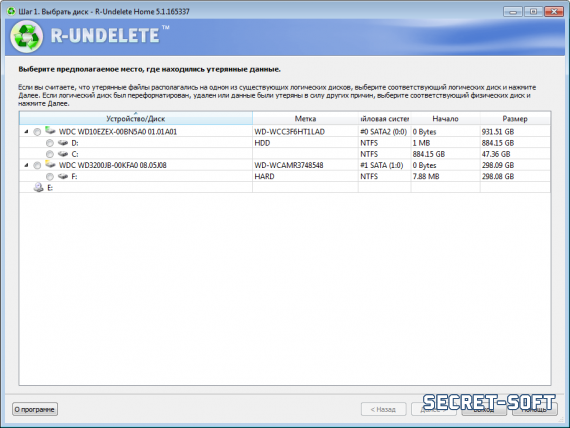Viewport: 570px width, 428px height.
Task: Click the WDC WD10EZEX-00BN5A0 device name
Action: pyautogui.click(x=118, y=132)
